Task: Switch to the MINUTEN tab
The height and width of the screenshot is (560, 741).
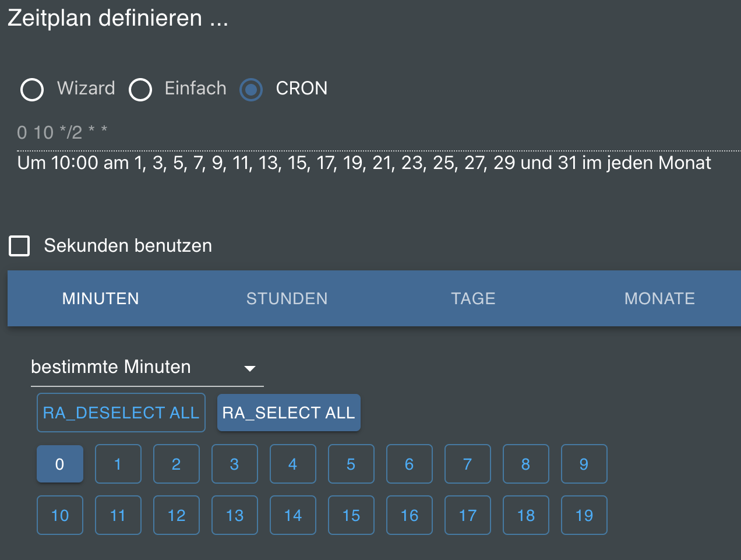Action: [101, 298]
